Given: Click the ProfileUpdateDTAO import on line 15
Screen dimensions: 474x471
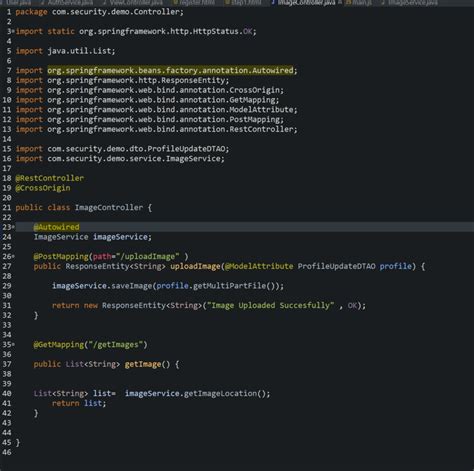Looking at the screenshot, I should (x=136, y=149).
